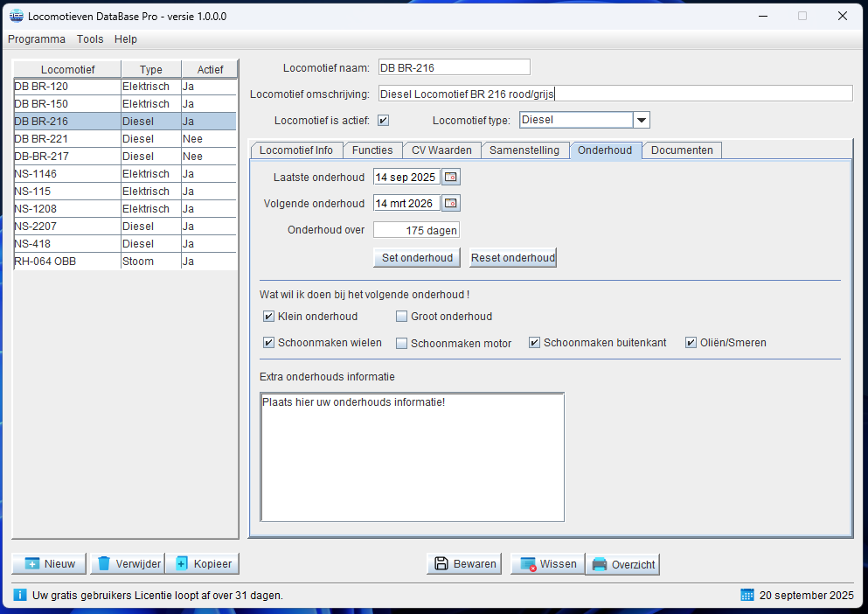Switch to the CV Waarden tab
This screenshot has height=614, width=868.
point(441,150)
